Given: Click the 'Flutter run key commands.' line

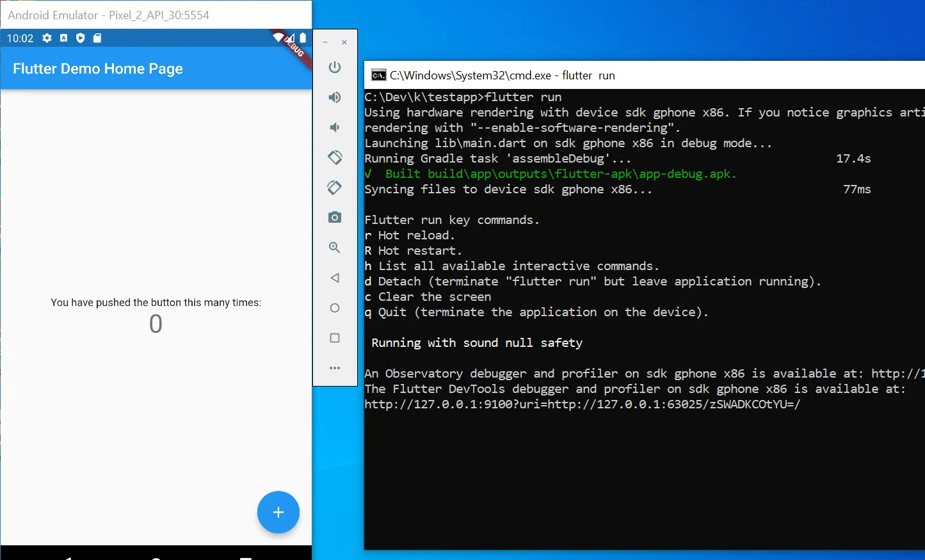Looking at the screenshot, I should (452, 220).
